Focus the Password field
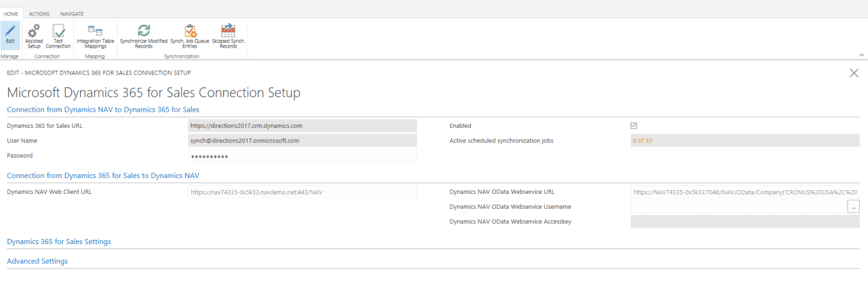Viewport: 868px width, 298px height. (x=302, y=155)
